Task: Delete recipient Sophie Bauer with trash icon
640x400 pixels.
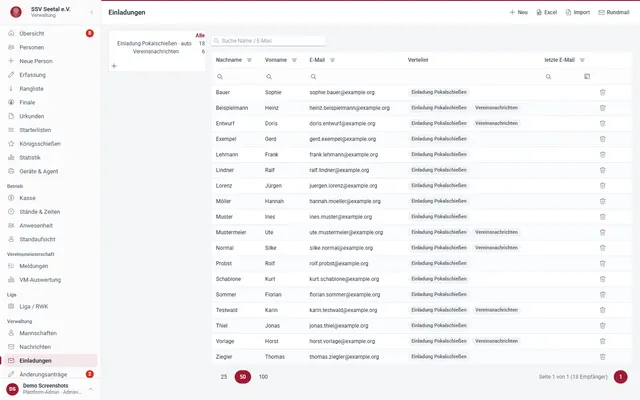Action: point(602,92)
